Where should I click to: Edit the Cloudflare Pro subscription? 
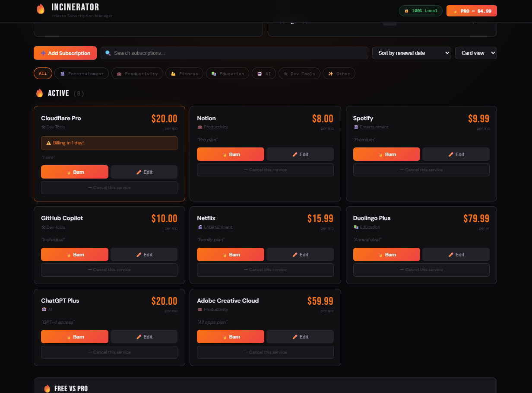point(144,172)
